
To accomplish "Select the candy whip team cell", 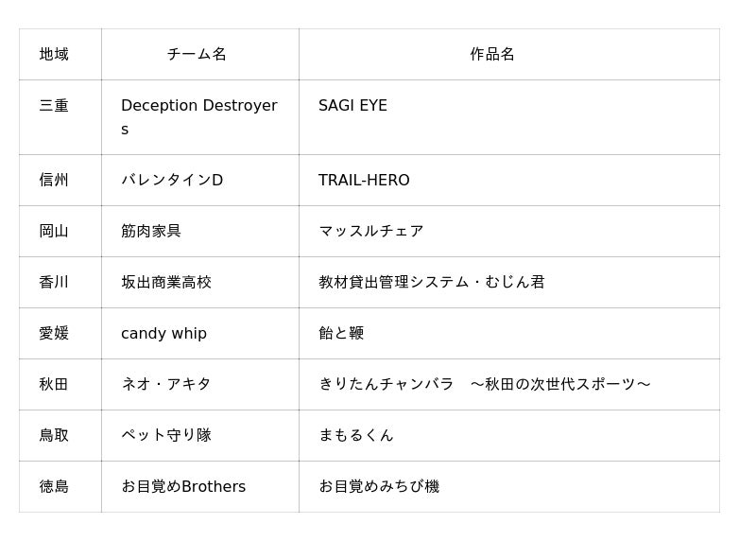I will (x=163, y=333).
